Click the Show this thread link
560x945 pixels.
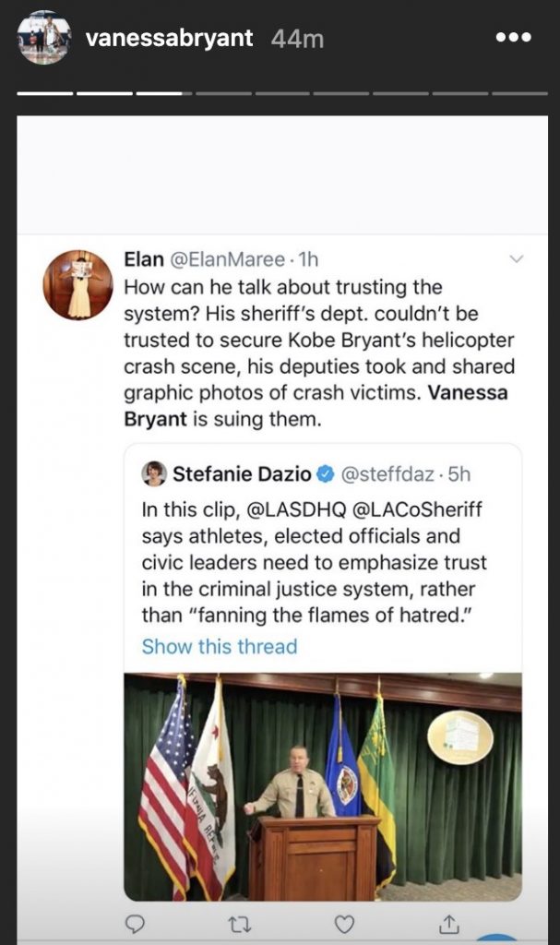(220, 646)
